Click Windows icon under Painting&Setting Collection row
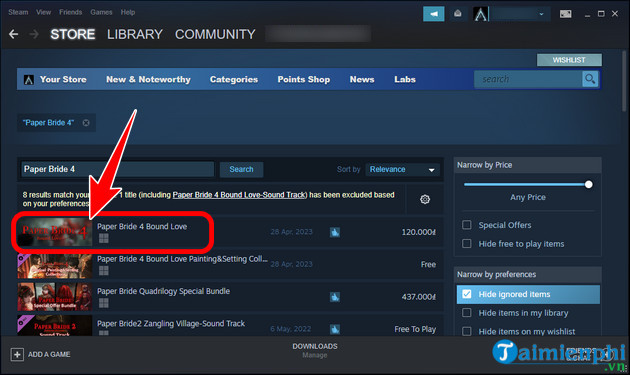 coord(104,271)
